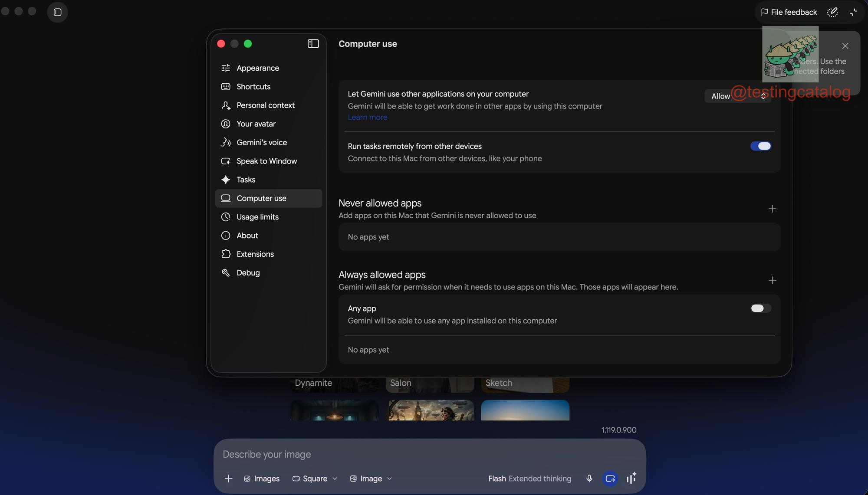Select the Dynamite style thumbnail
Image resolution: width=868 pixels, height=495 pixels.
tap(334, 385)
